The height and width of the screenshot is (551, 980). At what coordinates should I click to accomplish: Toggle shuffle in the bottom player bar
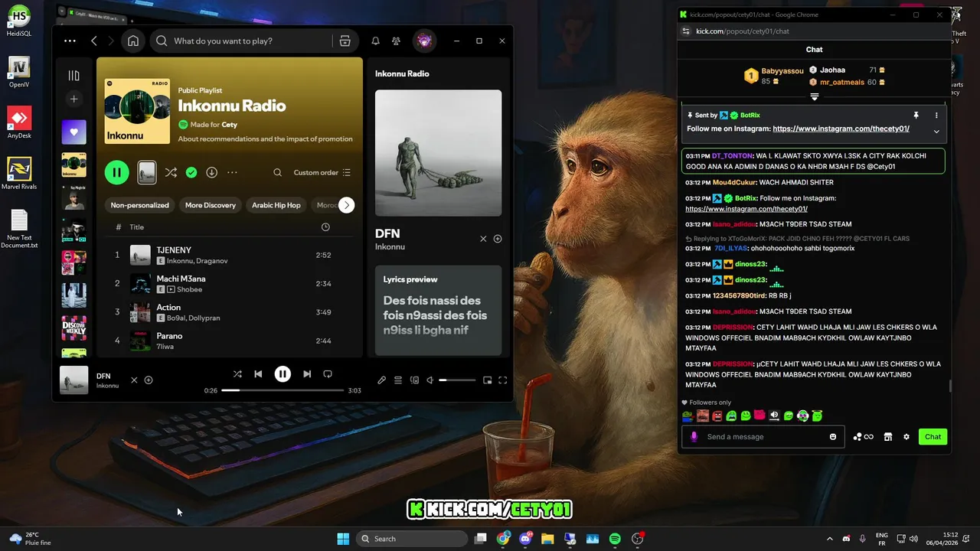pyautogui.click(x=237, y=374)
